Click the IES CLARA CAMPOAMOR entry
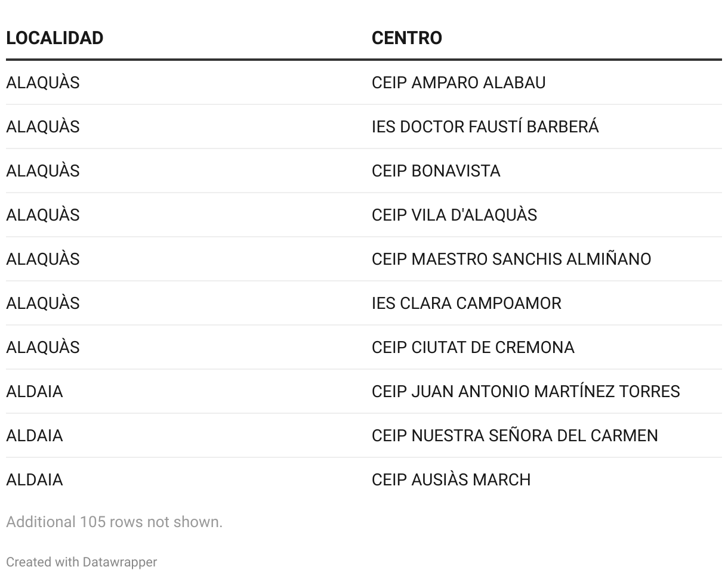Viewport: 728px width, 576px height. [466, 303]
